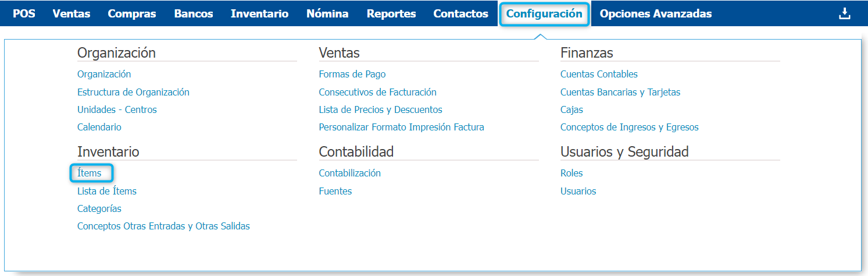The height and width of the screenshot is (276, 868).
Task: Open the POS menu
Action: click(24, 14)
